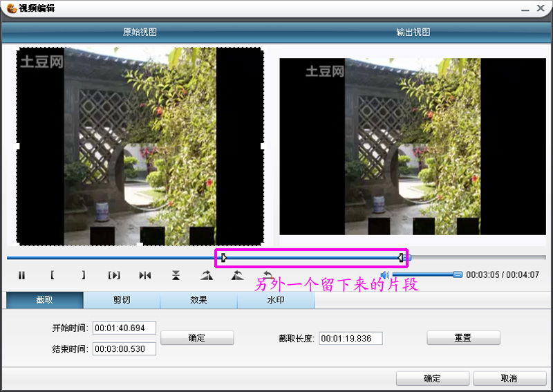Viewport: 553px width, 392px height.
Task: Click the time display 00:03:05 / 00:04:07
Action: (503, 274)
